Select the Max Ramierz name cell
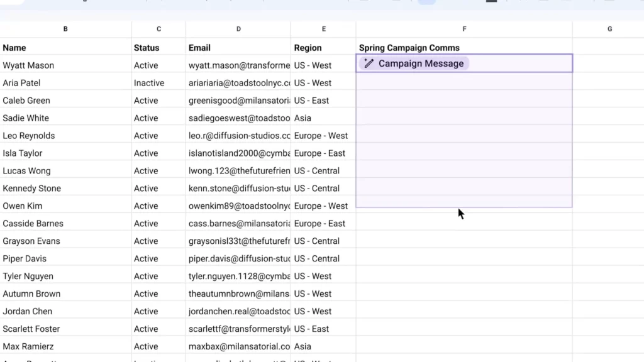 [65, 346]
